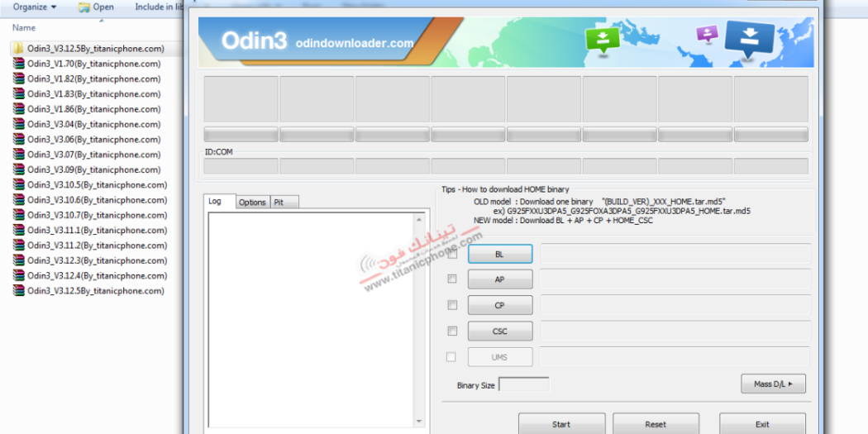Click the Odin3_V1.82 archive icon
The image size is (868, 434).
click(19, 79)
